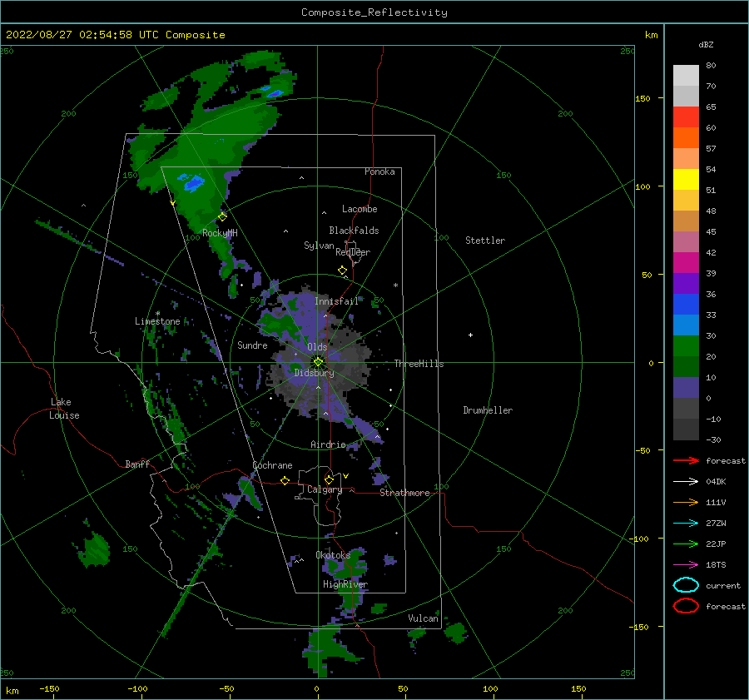Click the Cochrane town label
Image resolution: width=749 pixels, height=700 pixels.
pyautogui.click(x=272, y=465)
